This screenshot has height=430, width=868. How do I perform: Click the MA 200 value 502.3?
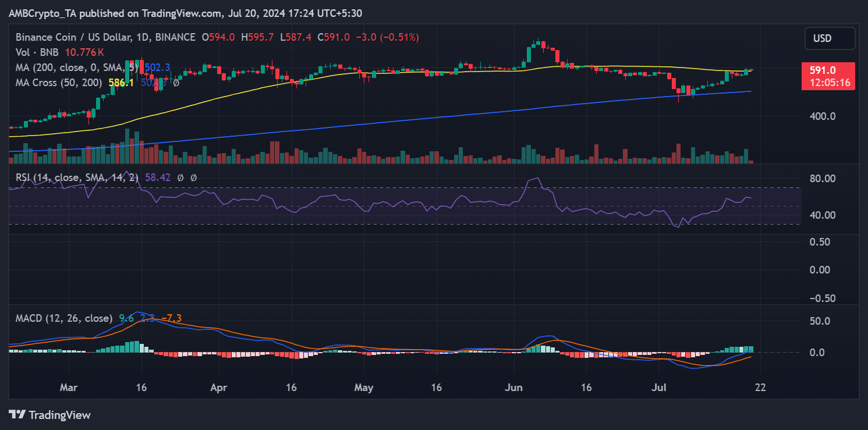(157, 67)
